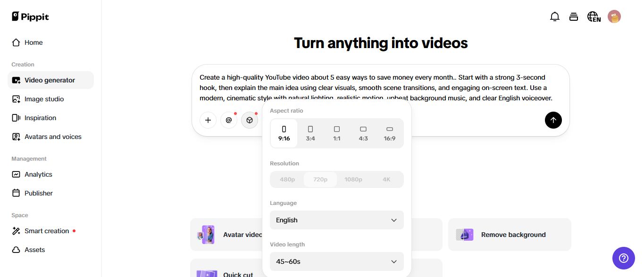Click the Home house icon

pyautogui.click(x=16, y=42)
